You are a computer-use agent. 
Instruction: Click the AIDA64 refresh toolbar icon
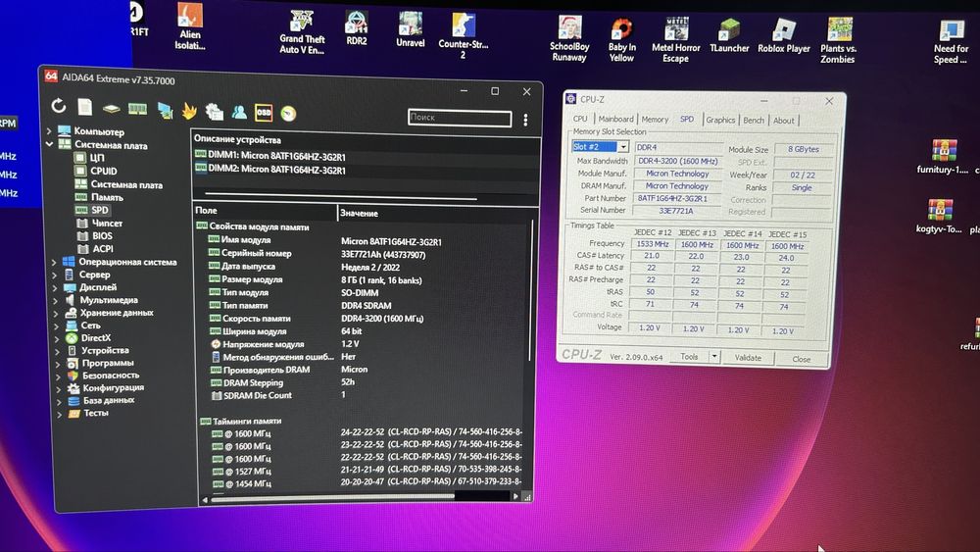coord(59,106)
